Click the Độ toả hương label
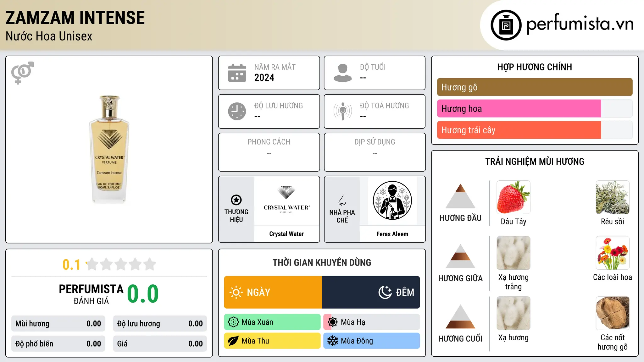The image size is (644, 362). pyautogui.click(x=384, y=106)
